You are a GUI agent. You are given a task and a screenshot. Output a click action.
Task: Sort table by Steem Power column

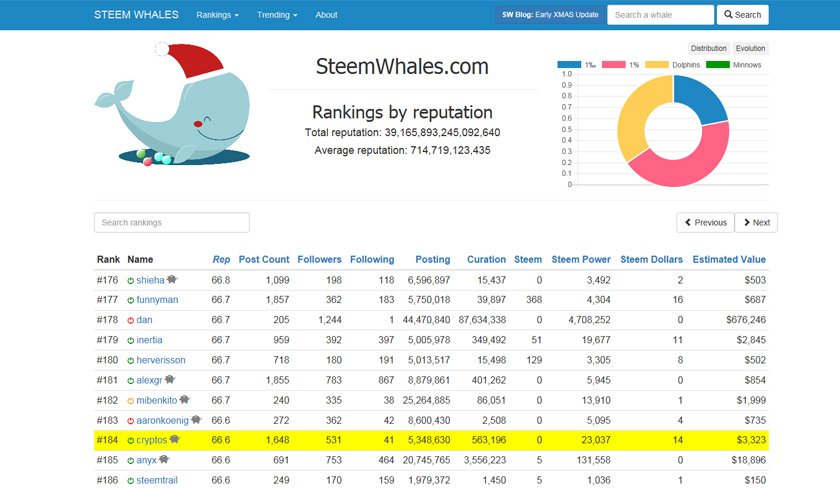(x=581, y=260)
